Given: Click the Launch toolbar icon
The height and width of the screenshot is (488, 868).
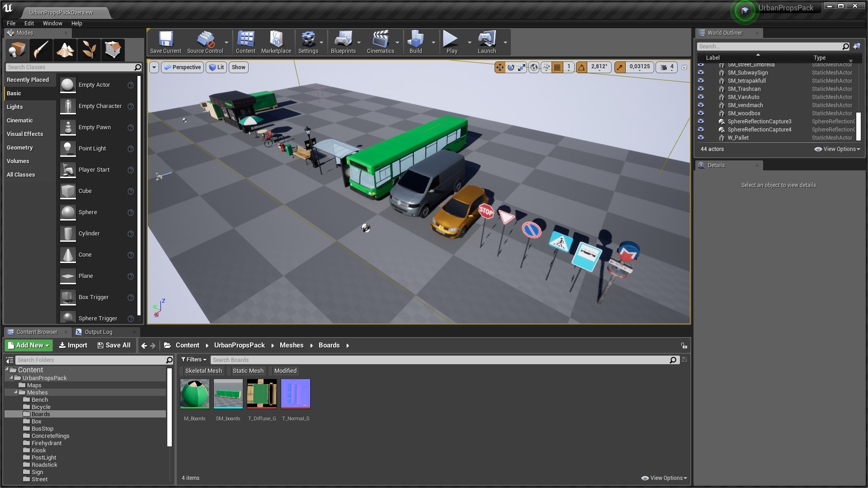Looking at the screenshot, I should [x=487, y=42].
